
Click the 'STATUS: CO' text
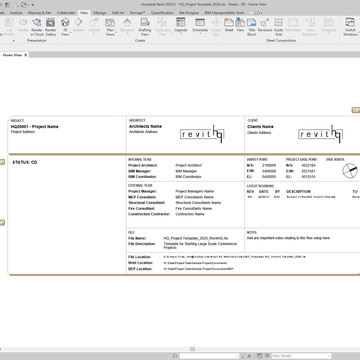[x=25, y=162]
